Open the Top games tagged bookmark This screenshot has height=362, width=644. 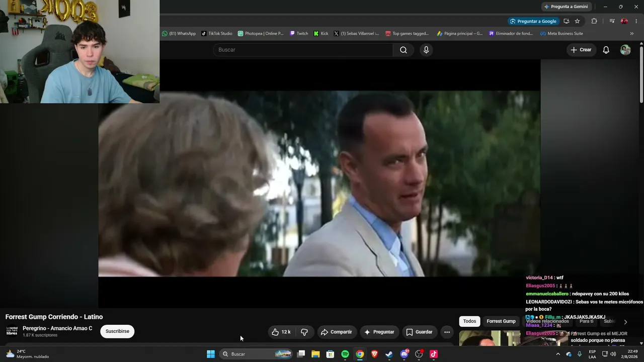pyautogui.click(x=407, y=34)
